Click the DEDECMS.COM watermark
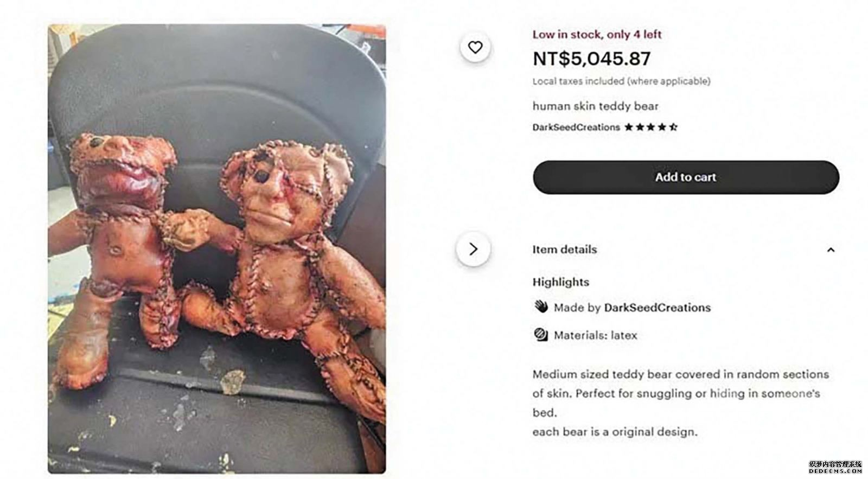This screenshot has width=868, height=479. pyautogui.click(x=835, y=471)
